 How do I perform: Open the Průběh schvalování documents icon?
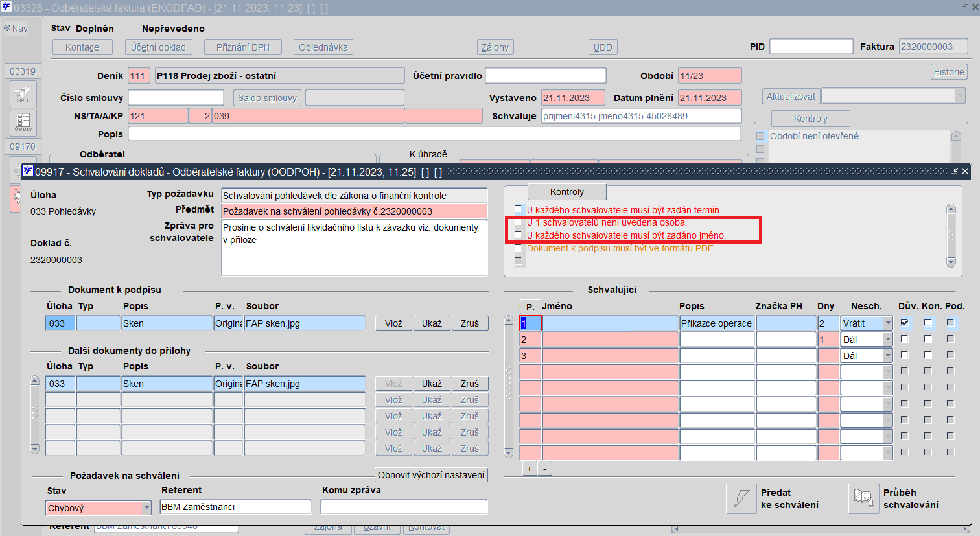pos(863,498)
